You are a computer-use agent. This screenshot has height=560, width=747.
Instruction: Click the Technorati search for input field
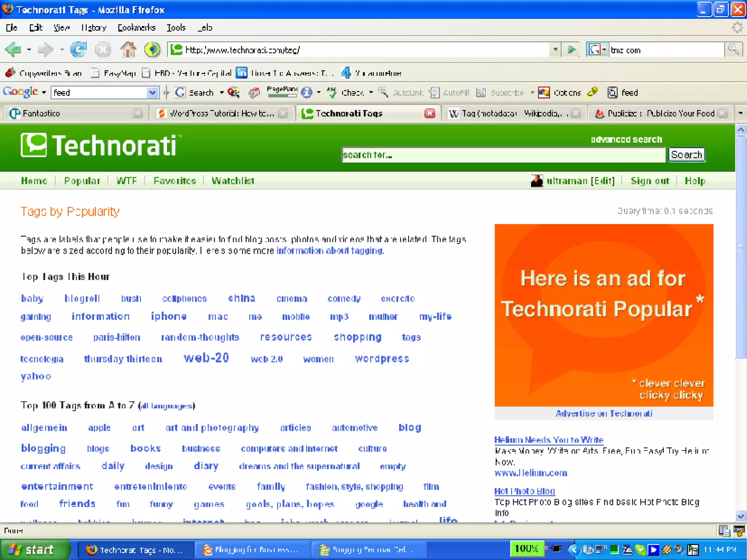[x=503, y=155]
